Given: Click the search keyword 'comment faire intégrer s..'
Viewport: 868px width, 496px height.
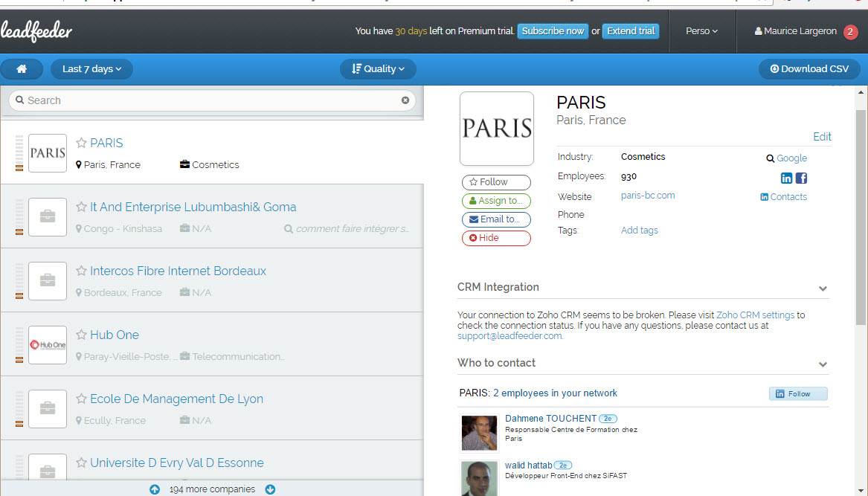Looking at the screenshot, I should point(352,228).
